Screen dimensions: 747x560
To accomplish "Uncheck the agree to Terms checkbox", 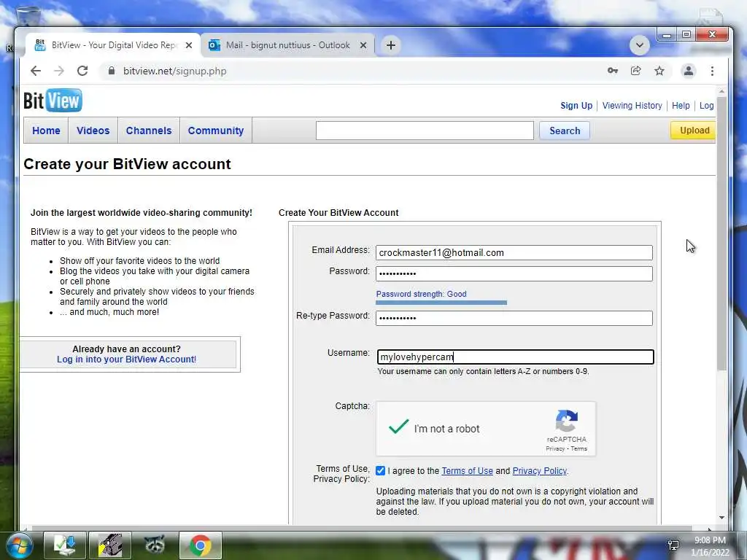I will pyautogui.click(x=380, y=471).
